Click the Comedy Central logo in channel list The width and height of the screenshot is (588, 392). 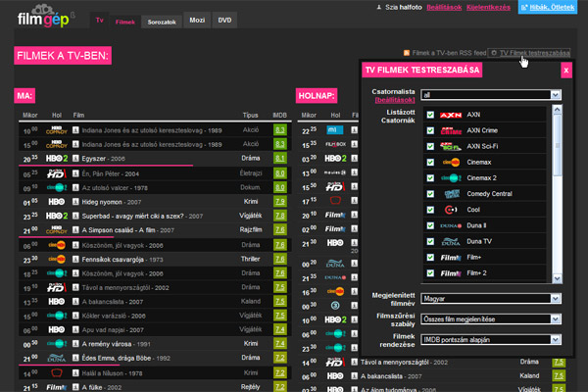[450, 194]
